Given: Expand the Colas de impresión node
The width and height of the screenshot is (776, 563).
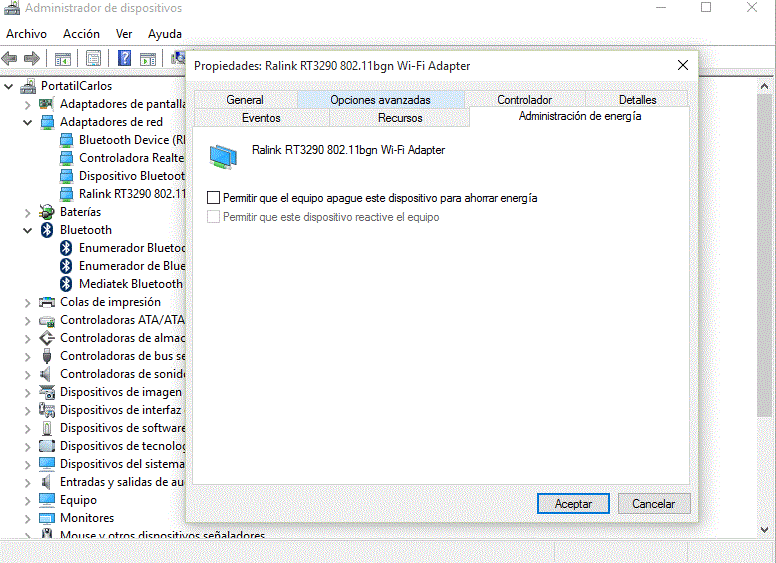Looking at the screenshot, I should pyautogui.click(x=28, y=303).
